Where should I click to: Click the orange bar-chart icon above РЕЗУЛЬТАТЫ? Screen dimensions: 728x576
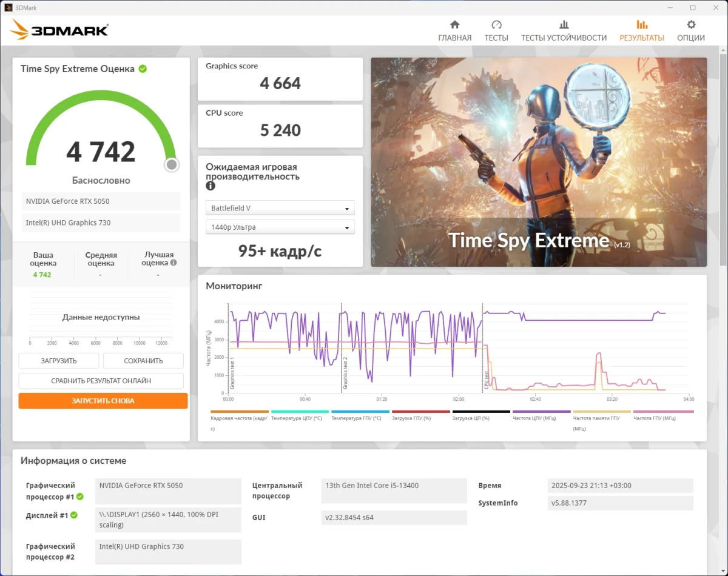(642, 24)
